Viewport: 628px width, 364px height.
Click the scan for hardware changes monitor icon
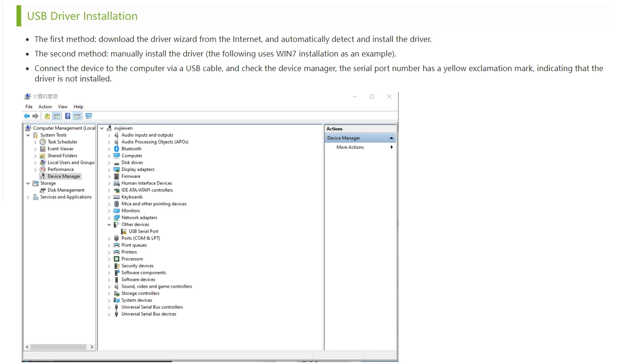click(89, 116)
